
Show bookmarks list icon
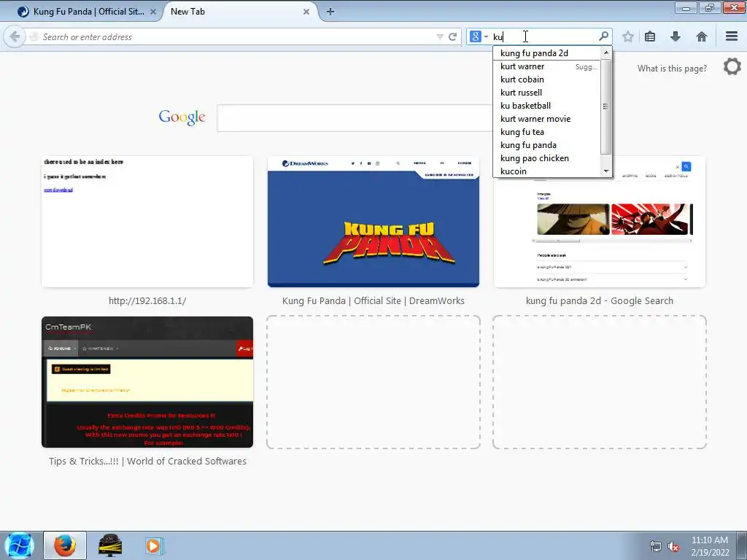[x=650, y=36]
